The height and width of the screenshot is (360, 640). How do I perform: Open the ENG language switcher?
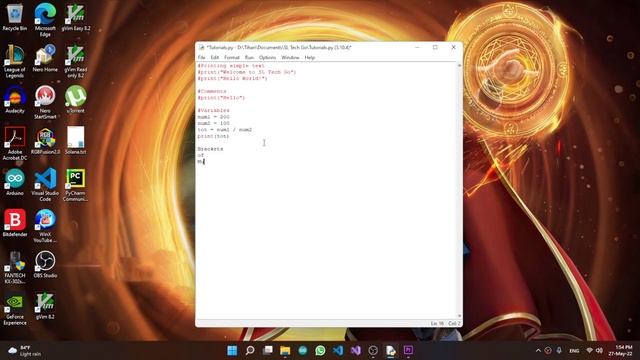click(574, 351)
